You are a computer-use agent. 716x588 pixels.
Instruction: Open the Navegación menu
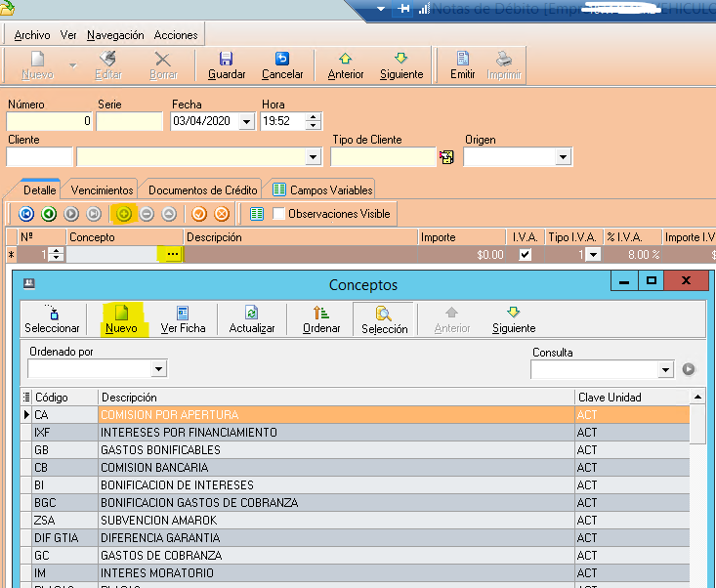coord(115,35)
